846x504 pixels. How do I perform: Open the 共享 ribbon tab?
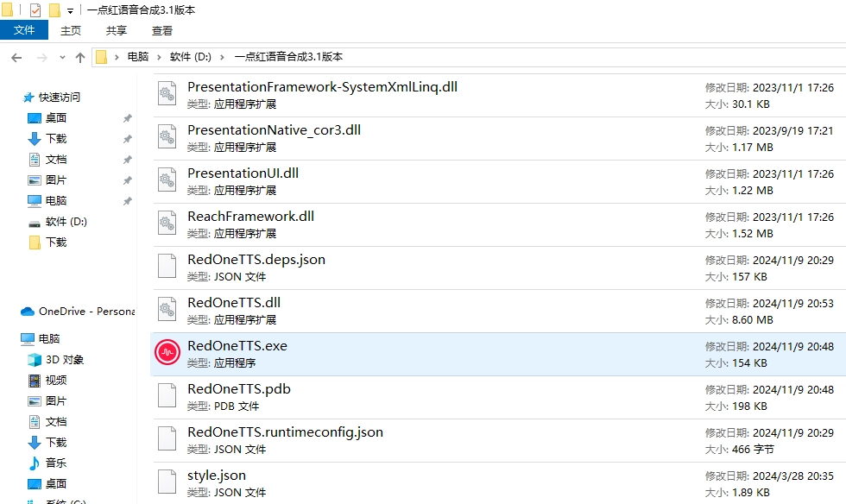click(x=117, y=30)
